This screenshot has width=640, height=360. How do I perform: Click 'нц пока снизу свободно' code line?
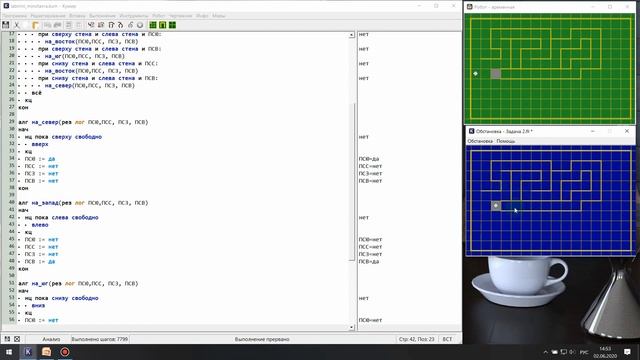61,298
